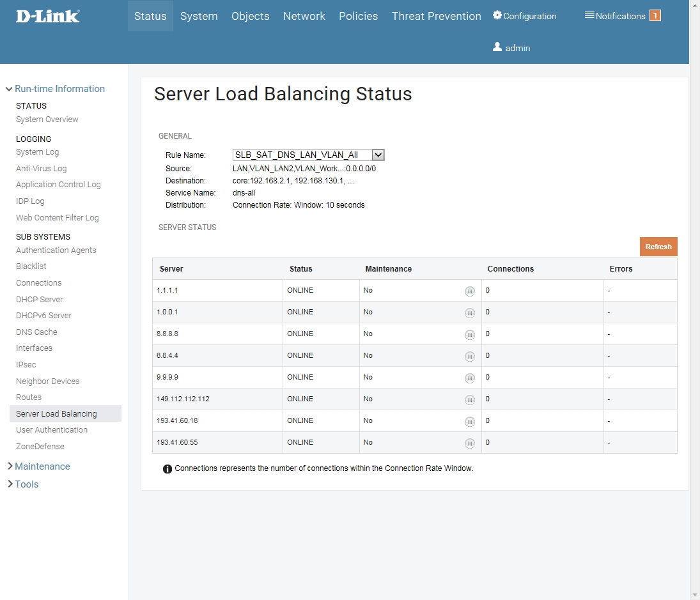The image size is (700, 600).
Task: Click maintenance pause icon for server 9.9.9.9
Action: (x=470, y=378)
